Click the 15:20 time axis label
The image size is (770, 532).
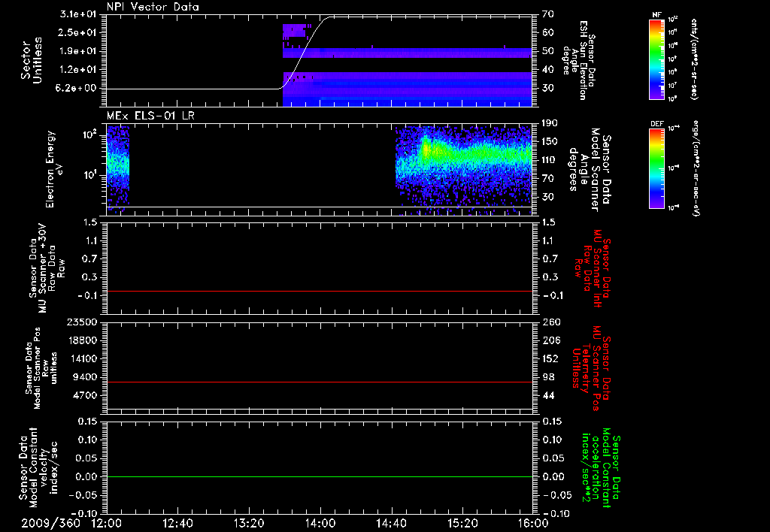tap(462, 523)
